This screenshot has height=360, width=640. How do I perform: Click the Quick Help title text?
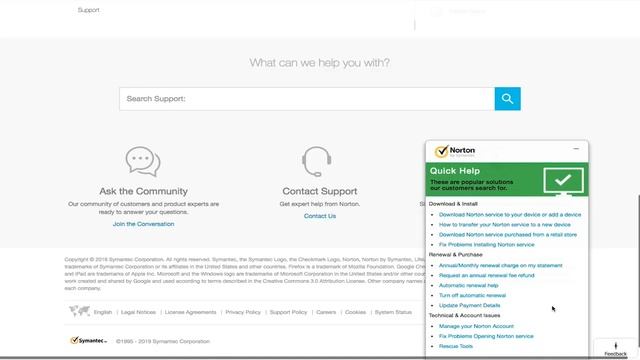455,171
